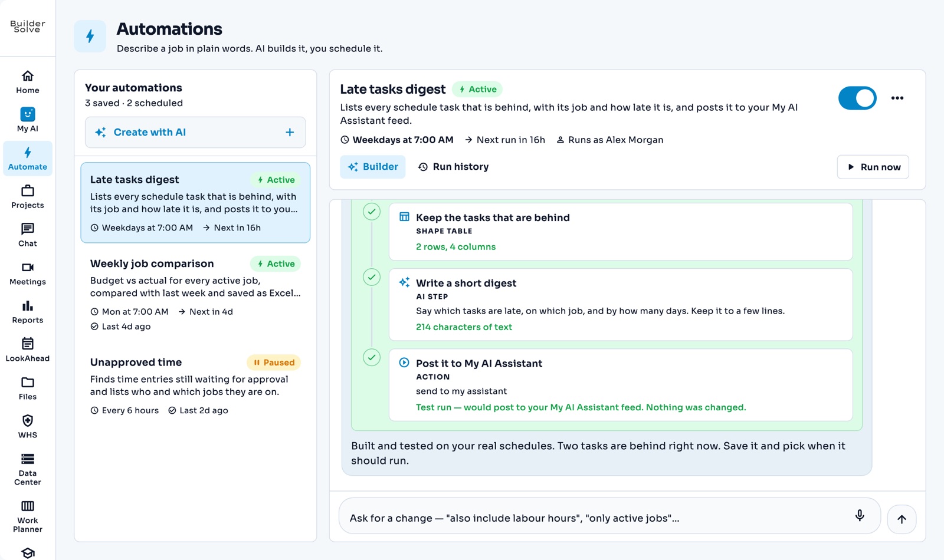Click the Active badge next to the header title
The image size is (944, 560).
pyautogui.click(x=477, y=90)
